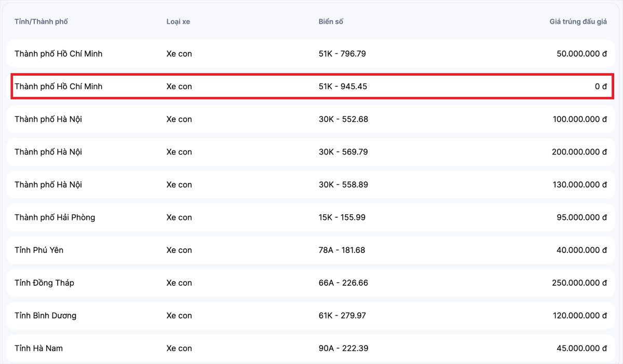This screenshot has width=623, height=364.
Task: Click the Biển số column header
Action: pos(331,22)
